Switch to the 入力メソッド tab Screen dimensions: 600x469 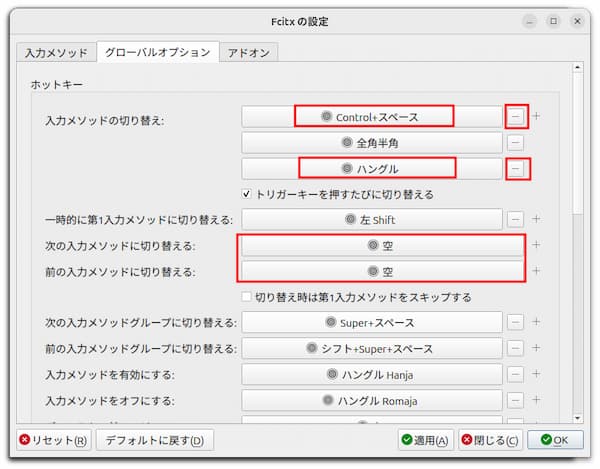tap(56, 52)
